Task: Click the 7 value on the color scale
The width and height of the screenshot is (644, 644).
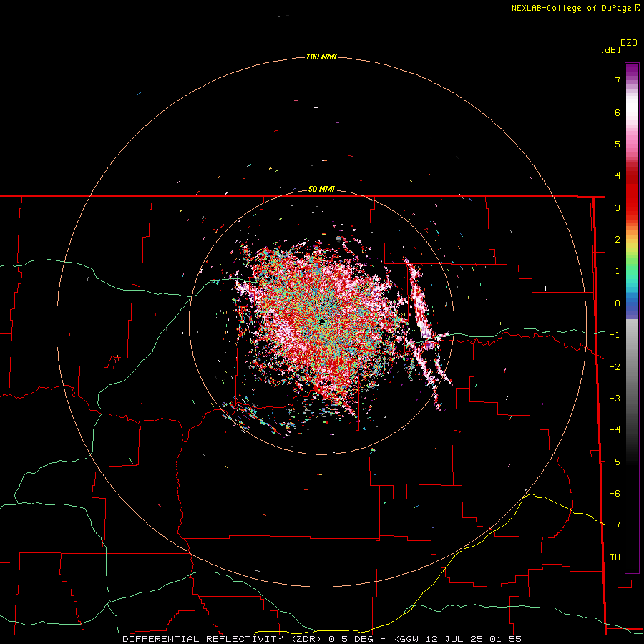Action: 618,80
